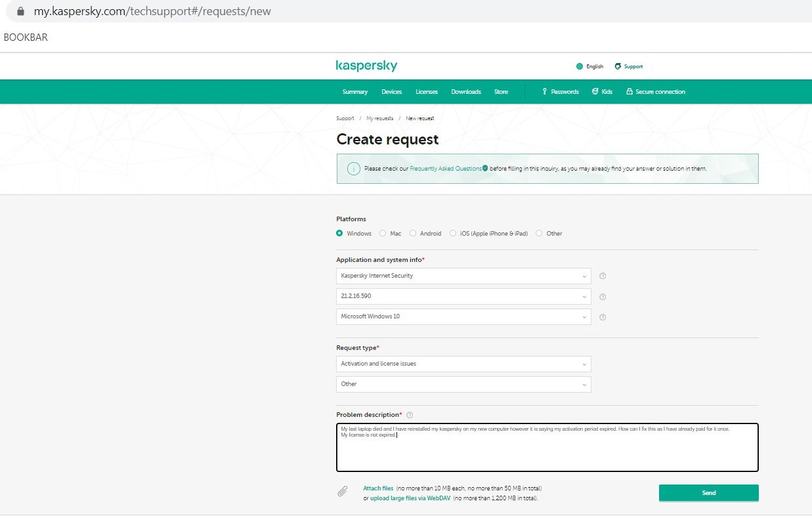
Task: Click upload large files via WebDAV link
Action: 410,498
